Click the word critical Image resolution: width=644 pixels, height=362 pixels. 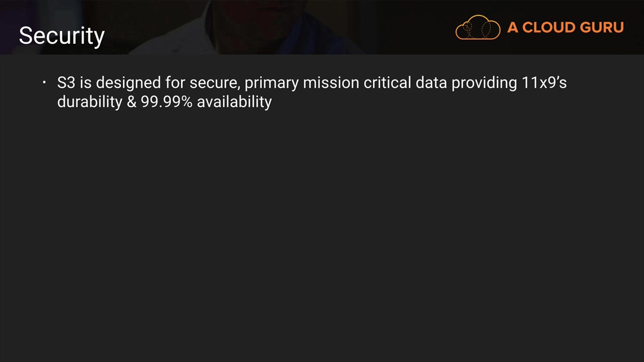[387, 82]
